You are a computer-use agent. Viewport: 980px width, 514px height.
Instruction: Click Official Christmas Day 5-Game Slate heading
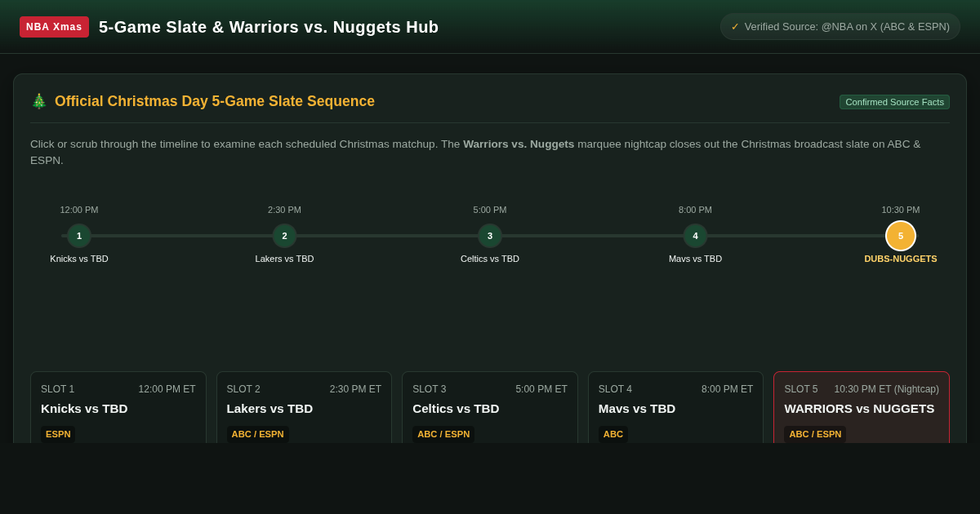click(x=215, y=101)
